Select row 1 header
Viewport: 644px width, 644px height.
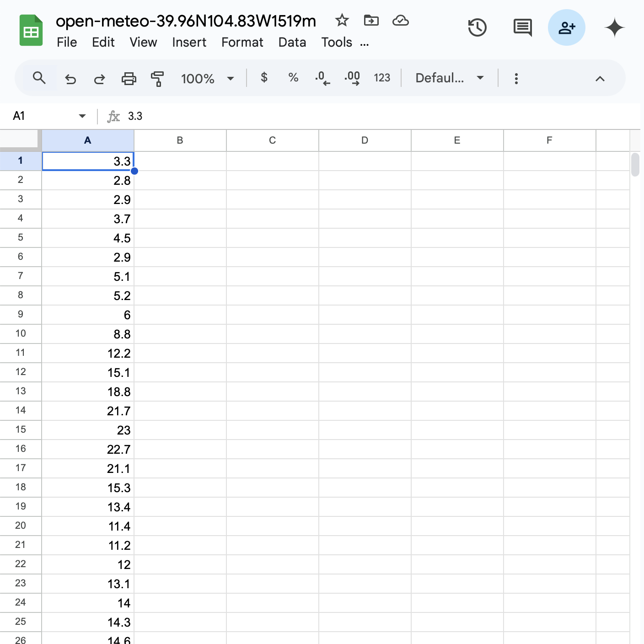(x=21, y=161)
